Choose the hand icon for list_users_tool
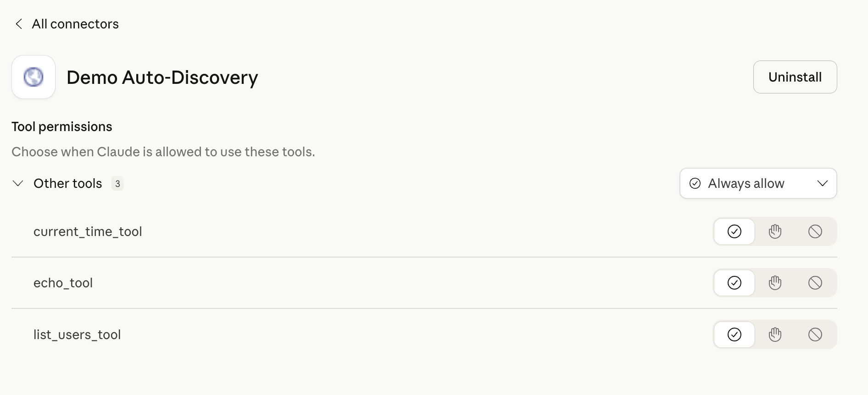This screenshot has width=868, height=395. [x=775, y=335]
